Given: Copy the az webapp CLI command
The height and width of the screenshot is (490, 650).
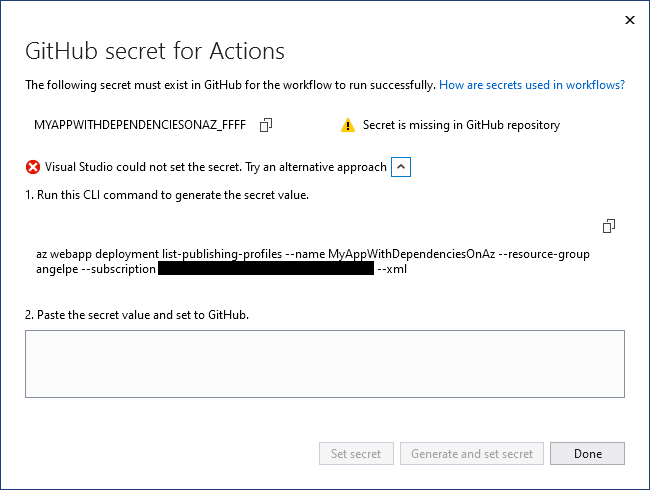Looking at the screenshot, I should [x=609, y=225].
